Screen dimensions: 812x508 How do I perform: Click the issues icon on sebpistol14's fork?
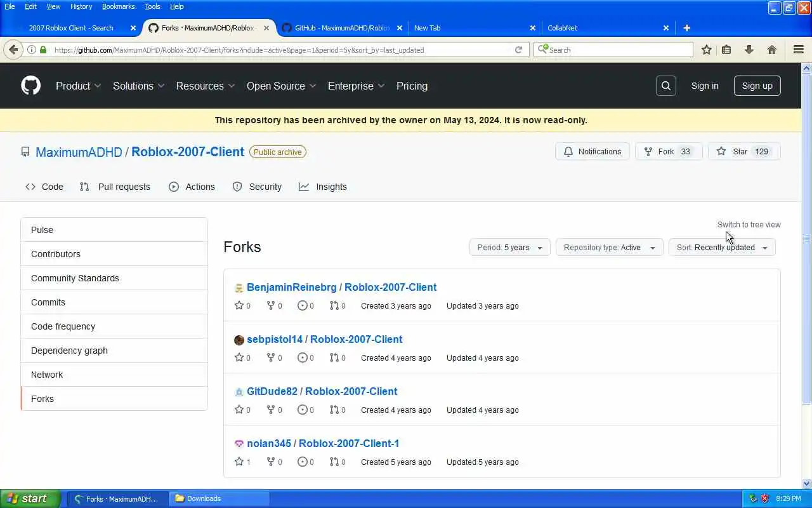(302, 358)
